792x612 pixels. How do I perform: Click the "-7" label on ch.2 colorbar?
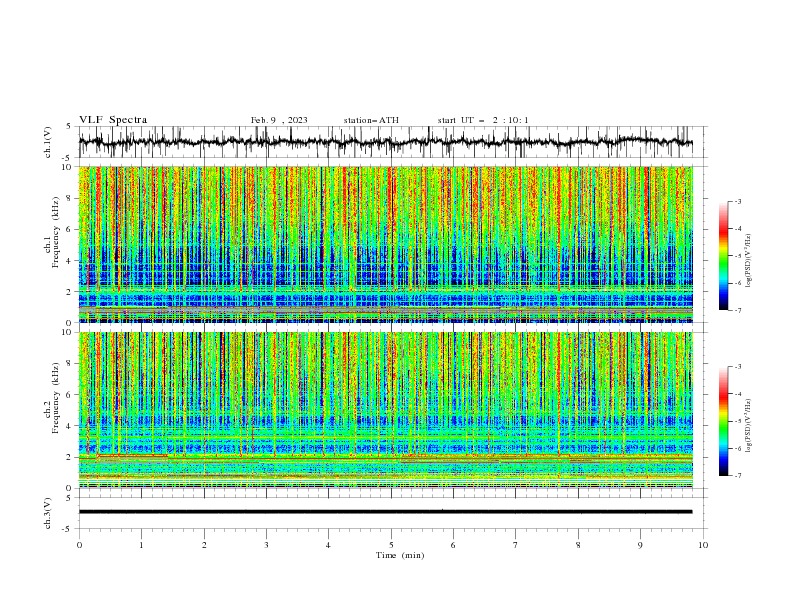(x=738, y=476)
